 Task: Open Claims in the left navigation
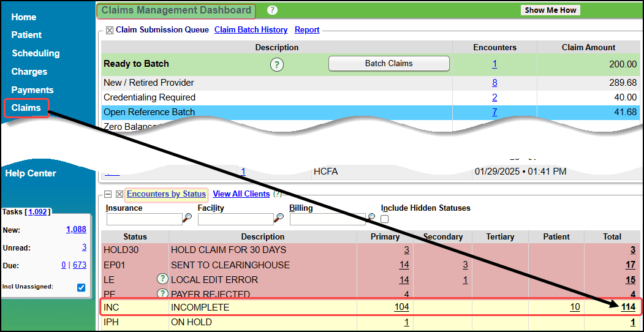point(26,108)
